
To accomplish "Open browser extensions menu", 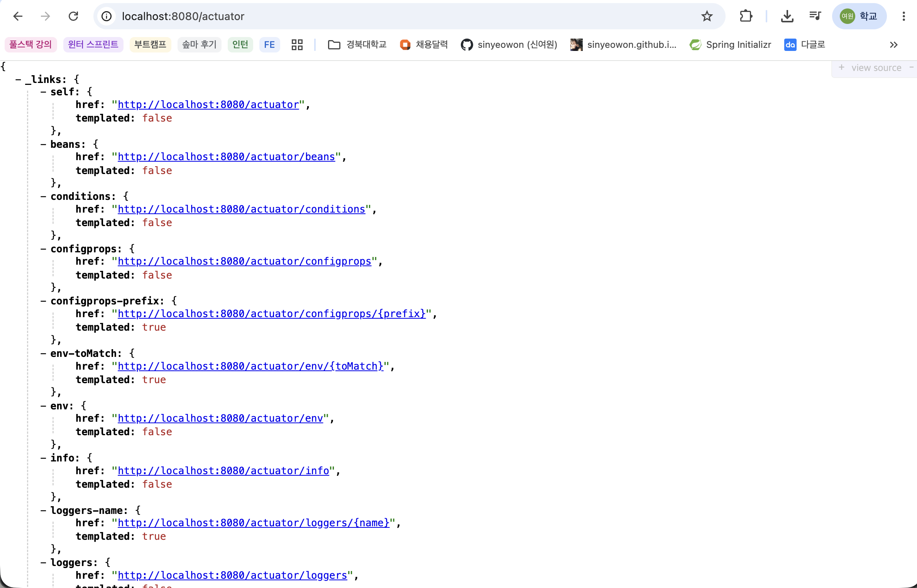I will click(x=746, y=16).
